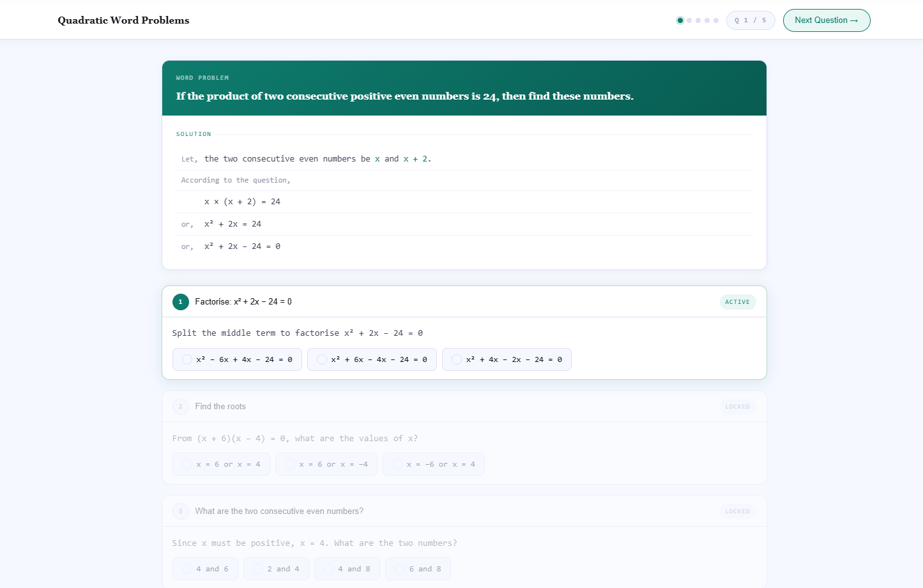Click the Next Question button
The width and height of the screenshot is (923, 588).
[826, 20]
